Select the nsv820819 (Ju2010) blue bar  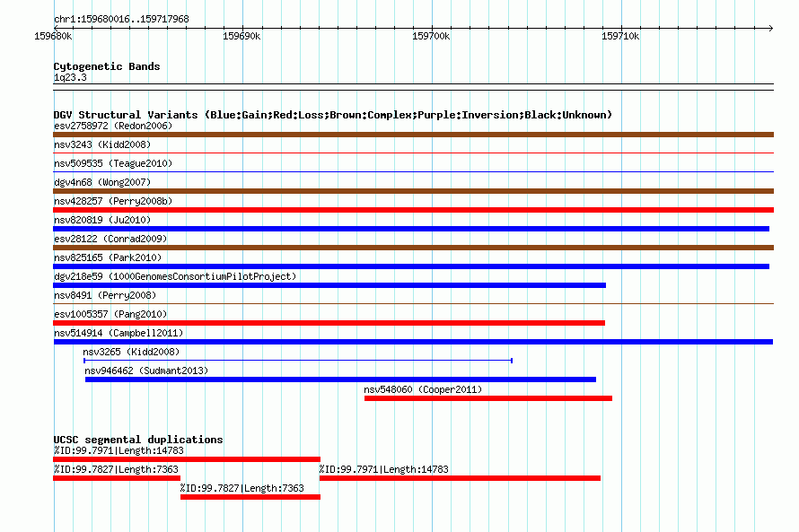click(x=411, y=229)
